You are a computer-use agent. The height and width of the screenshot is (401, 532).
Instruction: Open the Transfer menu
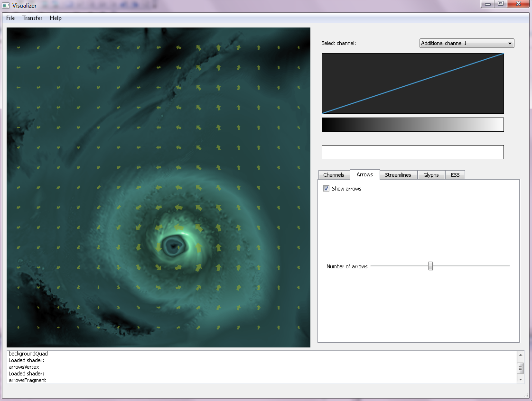[x=32, y=18]
